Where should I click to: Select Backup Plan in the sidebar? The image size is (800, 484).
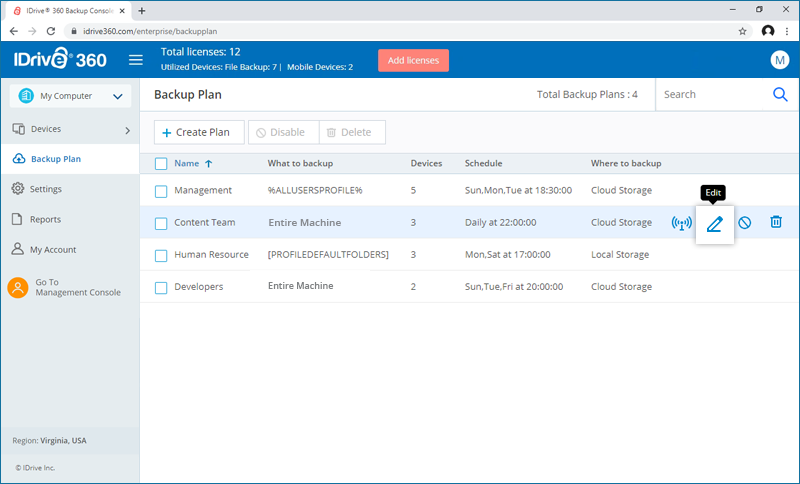pyautogui.click(x=70, y=159)
